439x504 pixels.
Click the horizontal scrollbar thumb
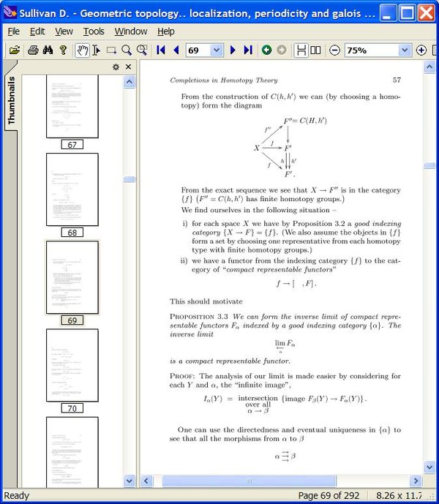click(249, 481)
